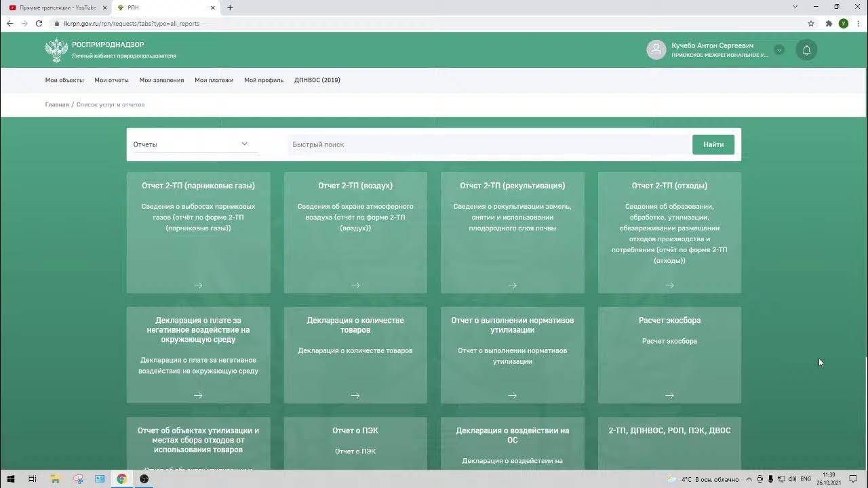
Task: Click arrow on Расчет экосбора card
Action: point(669,395)
